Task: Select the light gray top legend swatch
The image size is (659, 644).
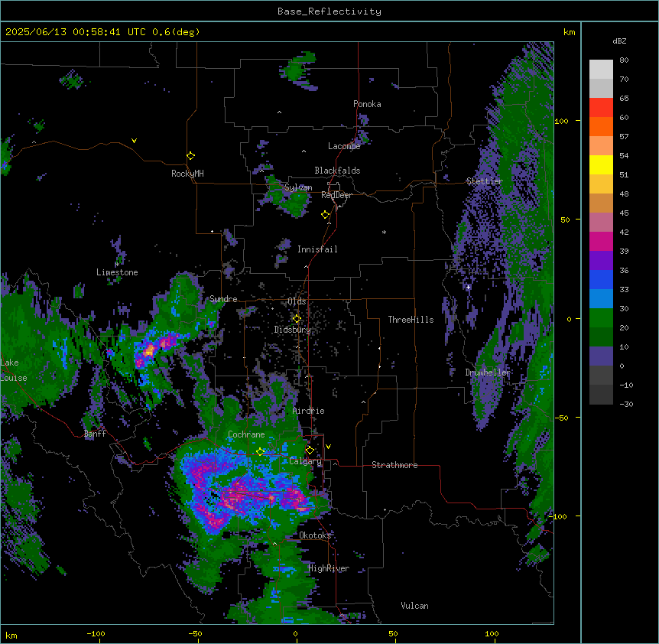Action: [x=601, y=69]
